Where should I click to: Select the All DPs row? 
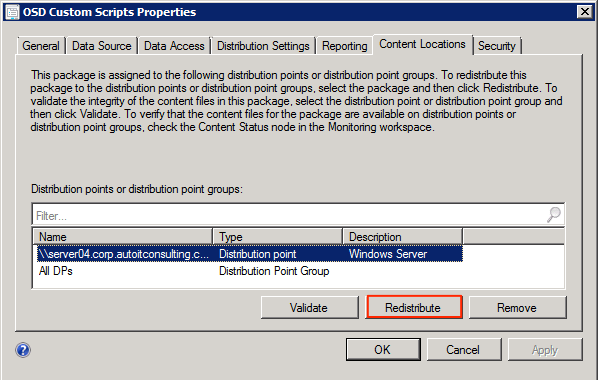250,271
